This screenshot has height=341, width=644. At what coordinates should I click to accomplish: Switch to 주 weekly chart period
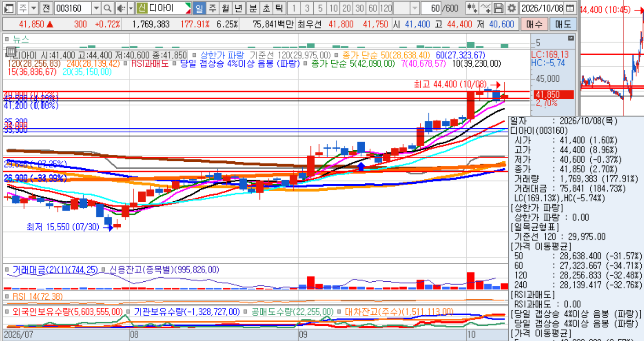pos(212,8)
